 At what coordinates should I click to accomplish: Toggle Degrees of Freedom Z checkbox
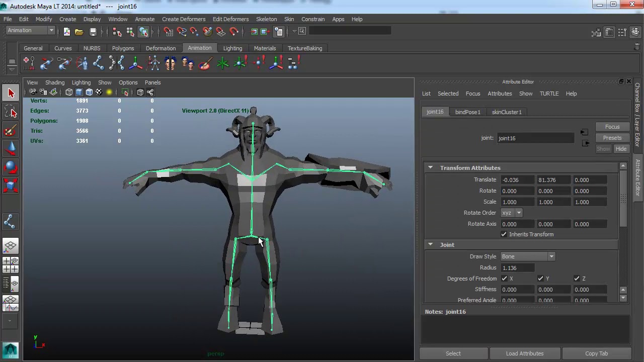[577, 279]
